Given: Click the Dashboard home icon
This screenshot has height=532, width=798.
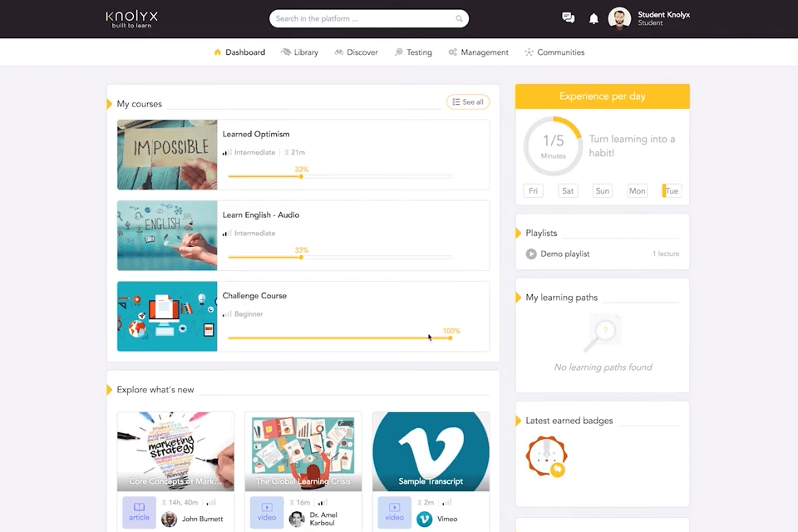Looking at the screenshot, I should coord(218,52).
